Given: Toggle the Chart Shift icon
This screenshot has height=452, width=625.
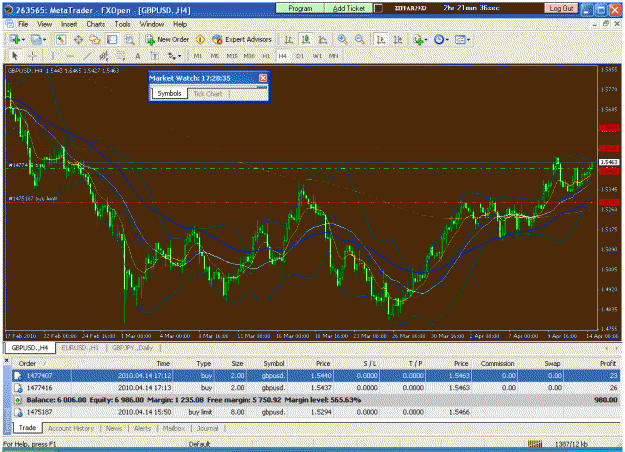Looking at the screenshot, I should 398,39.
